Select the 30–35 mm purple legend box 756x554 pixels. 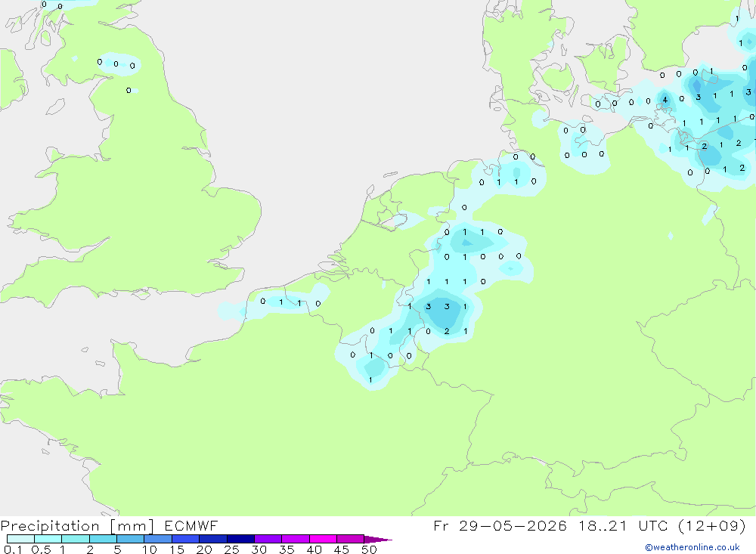pos(268,539)
